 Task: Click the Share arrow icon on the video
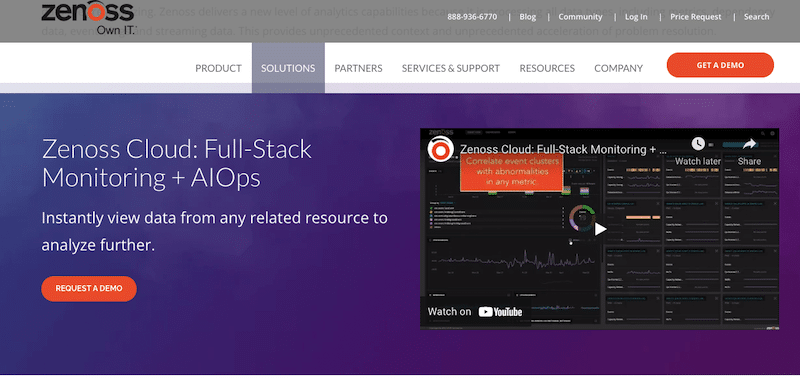pyautogui.click(x=749, y=144)
